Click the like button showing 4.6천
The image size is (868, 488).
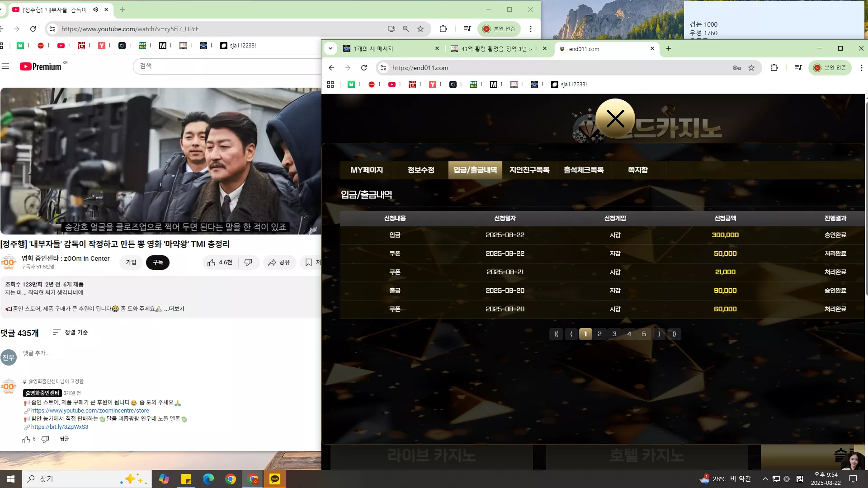[x=220, y=263]
